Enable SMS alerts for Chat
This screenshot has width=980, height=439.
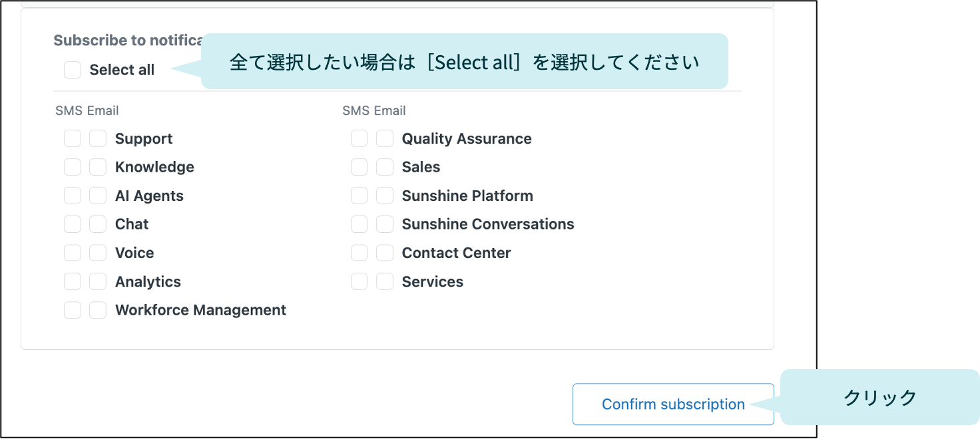pos(73,224)
